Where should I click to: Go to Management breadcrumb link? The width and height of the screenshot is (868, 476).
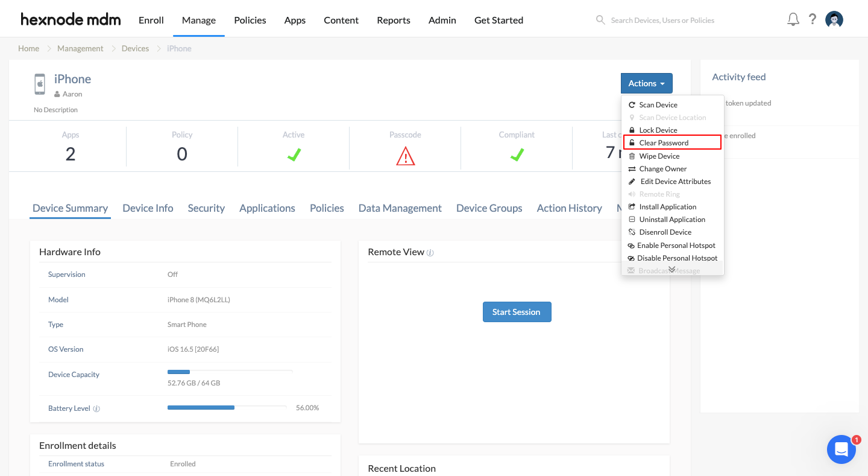click(80, 48)
